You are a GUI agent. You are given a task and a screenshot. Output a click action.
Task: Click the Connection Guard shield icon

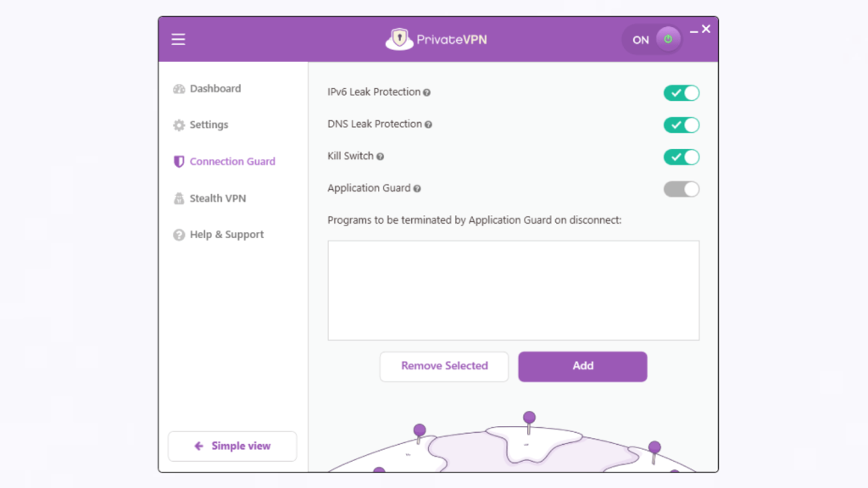tap(179, 162)
